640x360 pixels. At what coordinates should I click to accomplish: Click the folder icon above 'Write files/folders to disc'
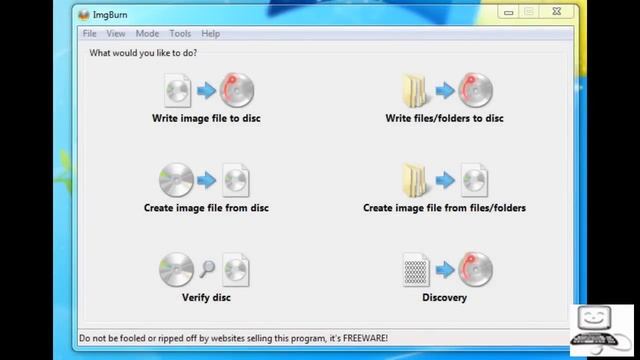click(x=415, y=90)
